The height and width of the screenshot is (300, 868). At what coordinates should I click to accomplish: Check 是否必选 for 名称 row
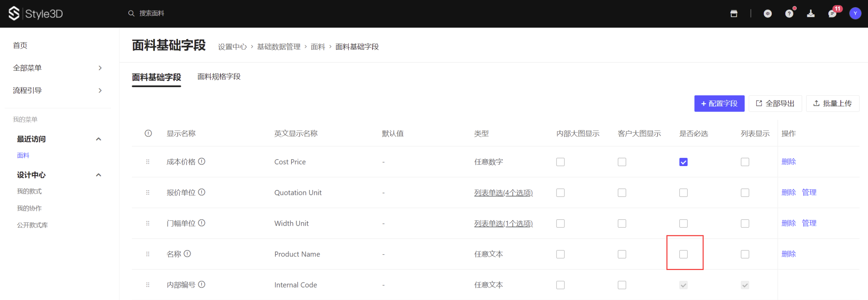click(x=683, y=254)
